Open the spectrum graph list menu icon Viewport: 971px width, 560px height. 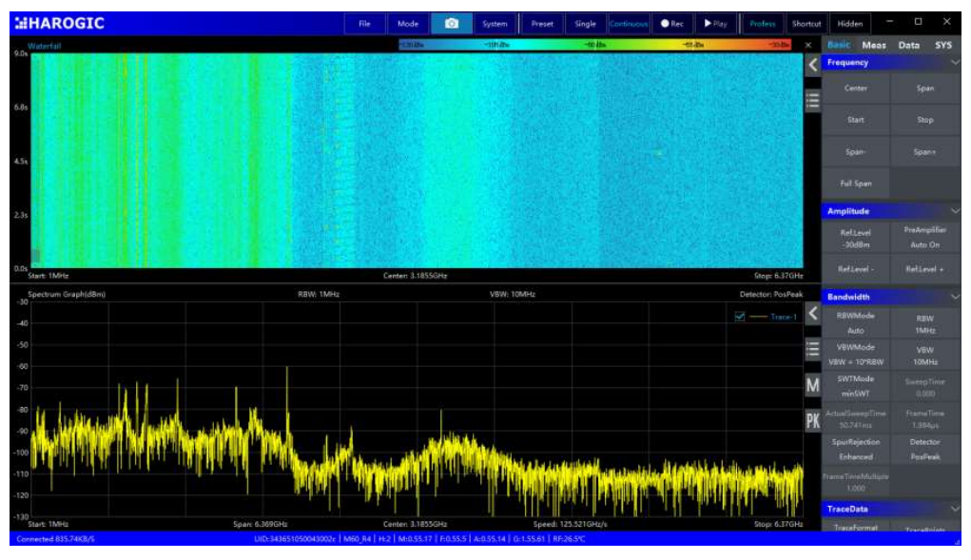point(812,349)
